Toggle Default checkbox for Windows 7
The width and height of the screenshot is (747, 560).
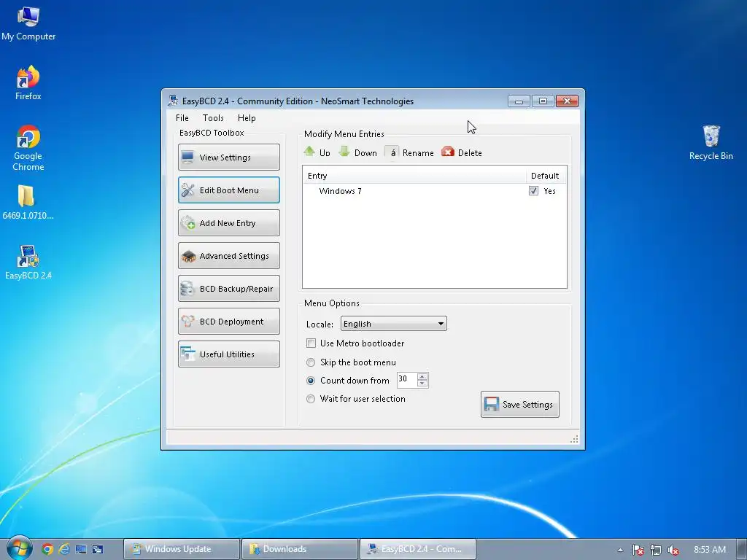[x=533, y=191]
